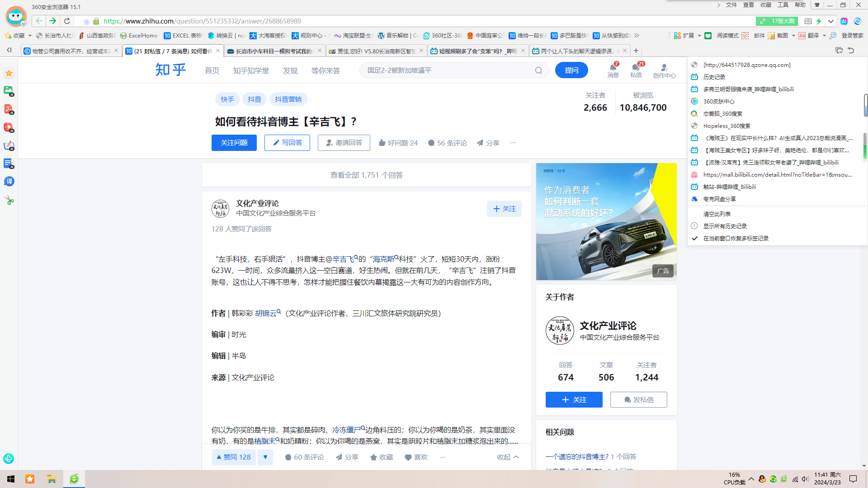
Task: Open the question's more options ellipsis
Action: click(513, 143)
